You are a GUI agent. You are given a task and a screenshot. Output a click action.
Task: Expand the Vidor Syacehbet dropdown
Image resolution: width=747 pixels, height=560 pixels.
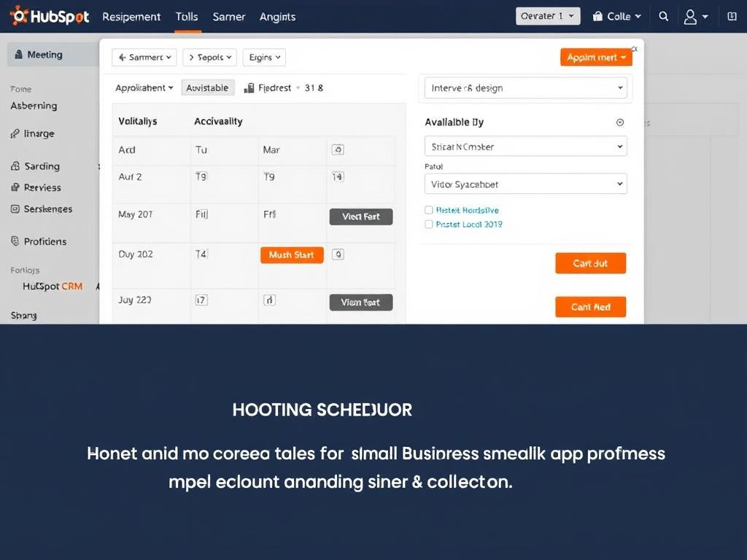[525, 184]
